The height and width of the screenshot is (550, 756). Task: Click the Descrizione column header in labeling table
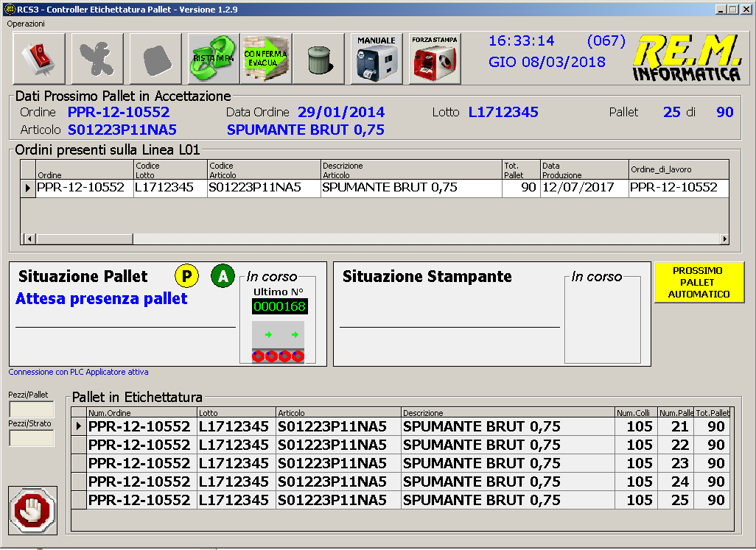point(508,413)
